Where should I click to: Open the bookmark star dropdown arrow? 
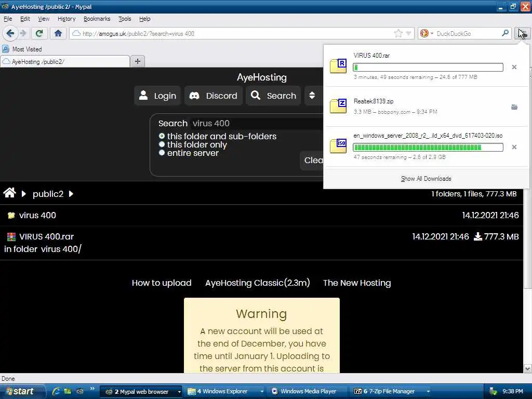point(408,33)
